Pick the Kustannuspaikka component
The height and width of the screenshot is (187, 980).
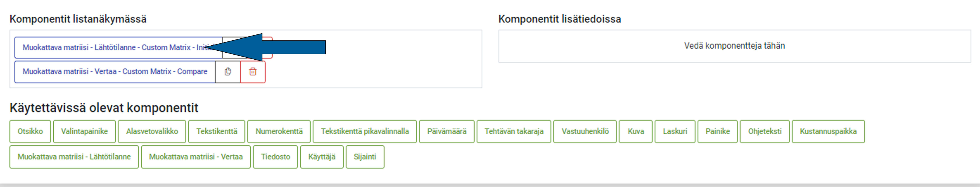click(828, 131)
